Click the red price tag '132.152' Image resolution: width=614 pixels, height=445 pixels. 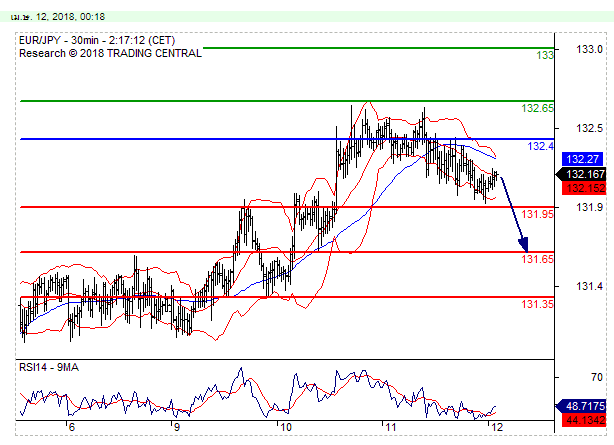[583, 188]
